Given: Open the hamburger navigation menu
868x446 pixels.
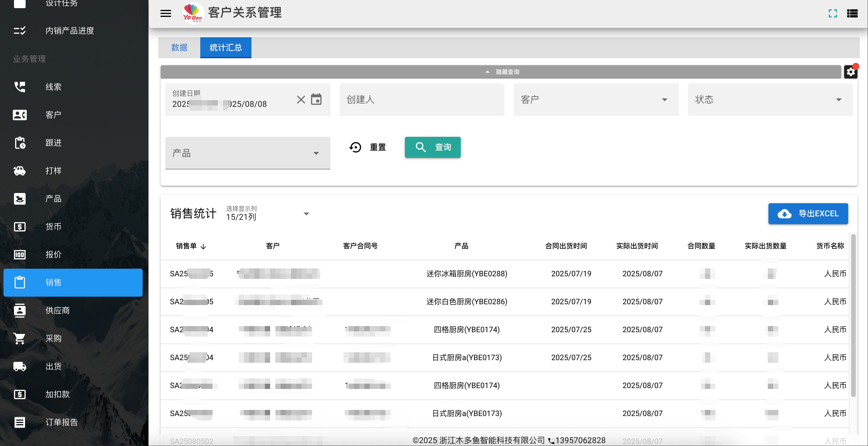Looking at the screenshot, I should click(x=165, y=13).
